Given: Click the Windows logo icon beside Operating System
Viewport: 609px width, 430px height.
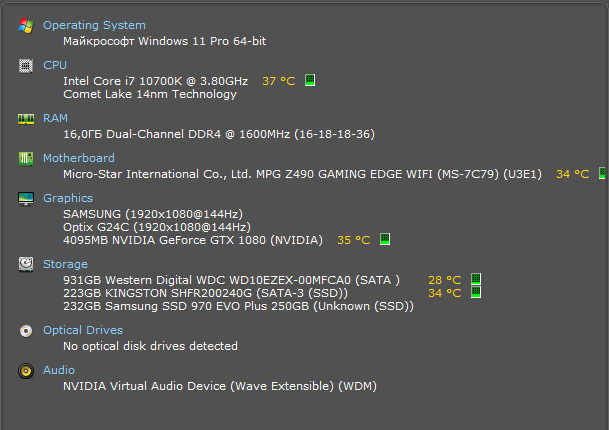Looking at the screenshot, I should click(x=26, y=25).
